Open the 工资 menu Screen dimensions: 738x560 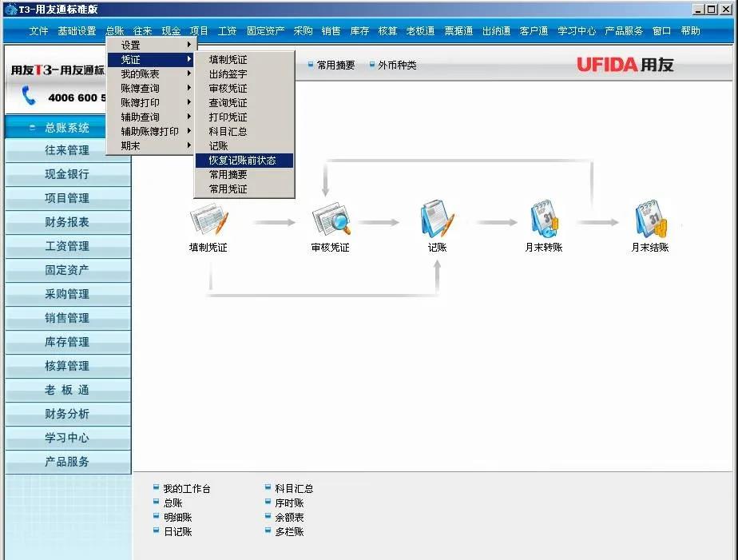tap(228, 31)
